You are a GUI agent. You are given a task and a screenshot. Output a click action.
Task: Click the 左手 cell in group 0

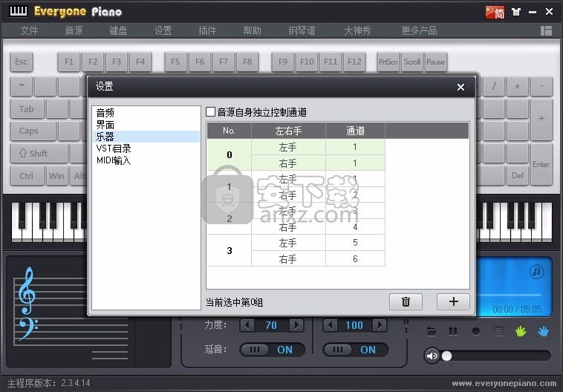[288, 147]
